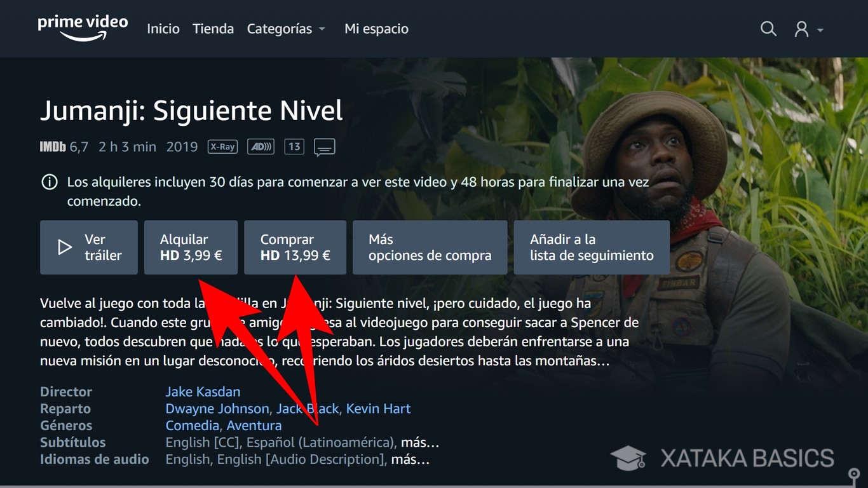Buy the movie with Comprar HD 13,99 €

[x=295, y=247]
